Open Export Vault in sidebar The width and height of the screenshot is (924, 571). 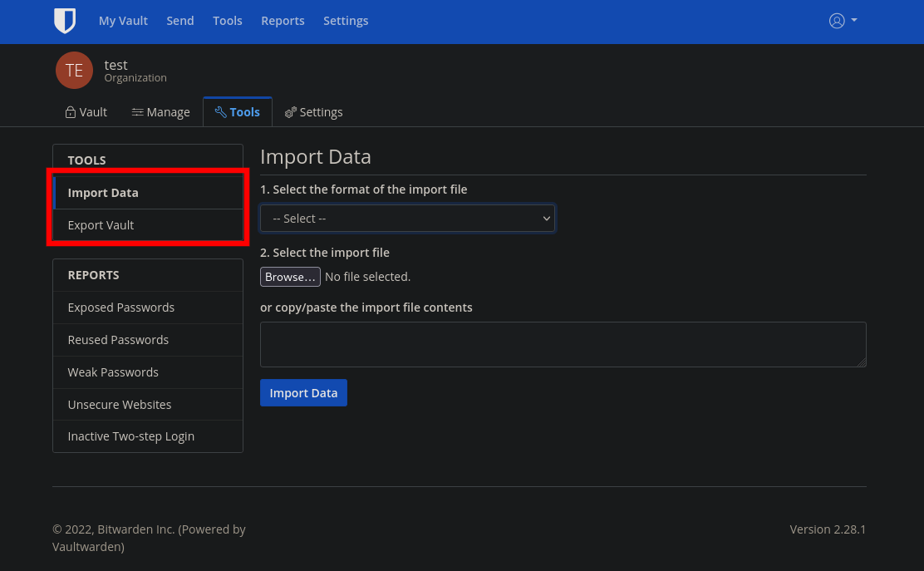(x=148, y=225)
